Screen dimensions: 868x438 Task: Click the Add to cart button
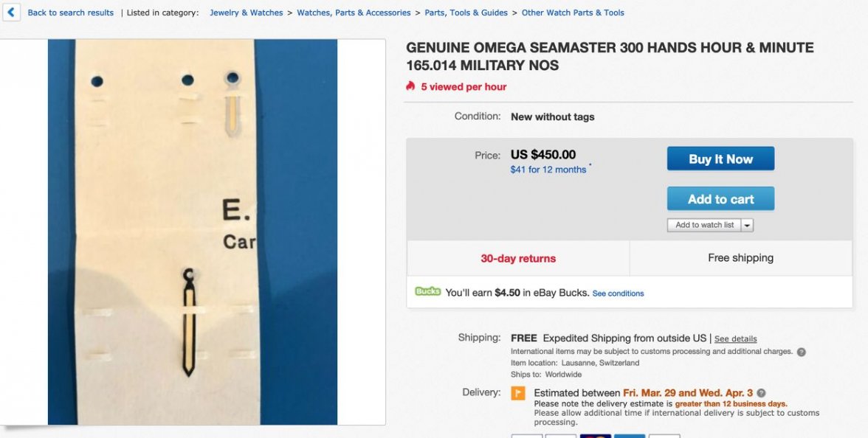(720, 199)
